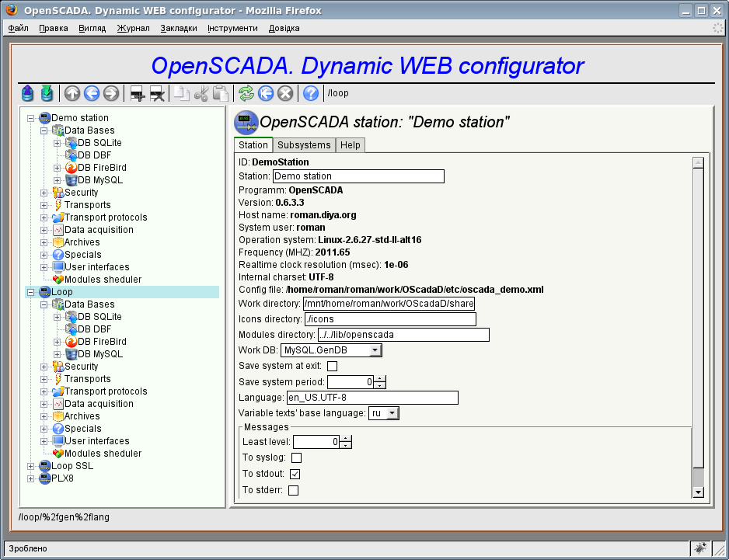Screen dimensions: 729x560
Task: Click the Loop SSL station icon in tree
Action: pyautogui.click(x=44, y=466)
